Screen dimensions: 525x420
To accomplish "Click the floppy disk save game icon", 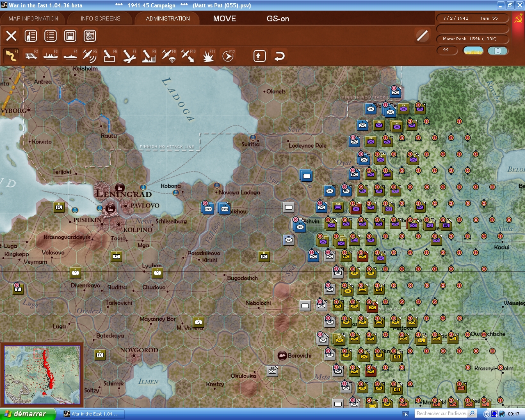I will (x=70, y=36).
